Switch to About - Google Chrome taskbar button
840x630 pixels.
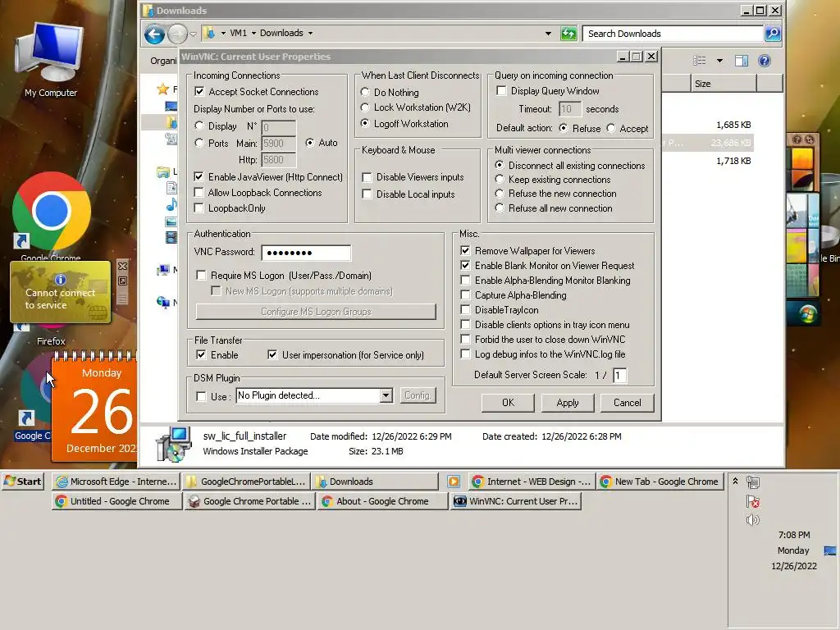point(382,501)
